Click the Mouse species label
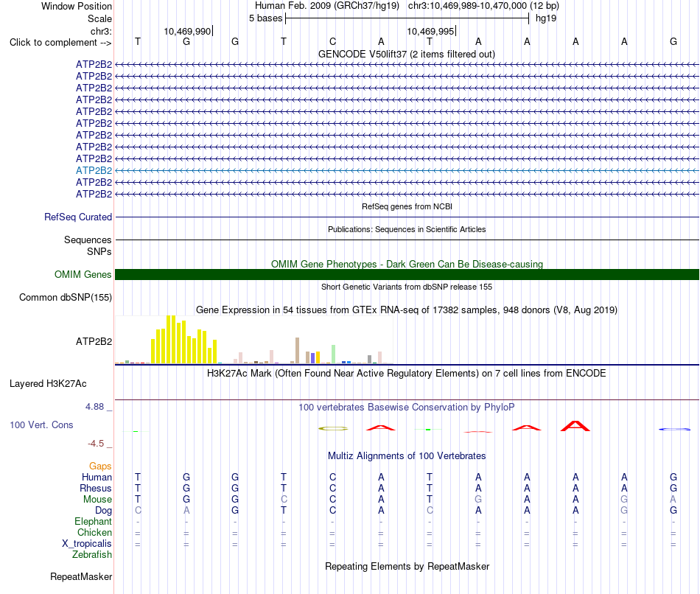 coord(97,500)
